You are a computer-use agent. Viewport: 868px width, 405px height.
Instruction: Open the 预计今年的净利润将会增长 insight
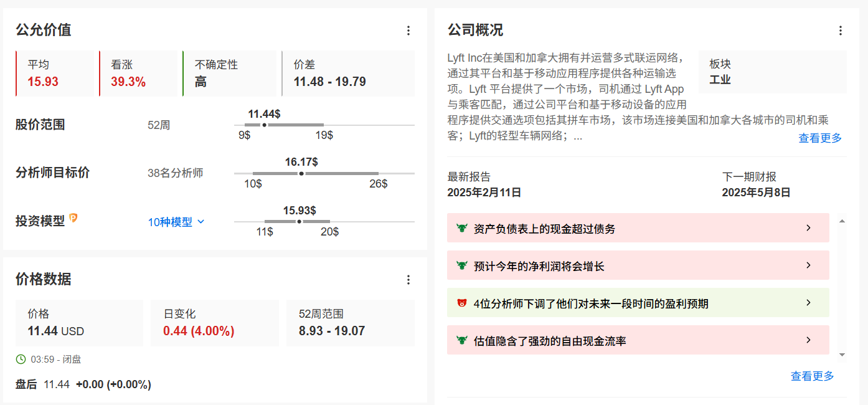click(x=638, y=265)
